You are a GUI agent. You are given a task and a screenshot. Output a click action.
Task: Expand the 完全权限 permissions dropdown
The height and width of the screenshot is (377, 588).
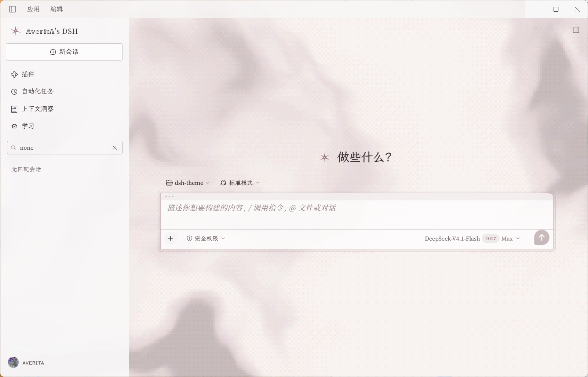pyautogui.click(x=206, y=238)
